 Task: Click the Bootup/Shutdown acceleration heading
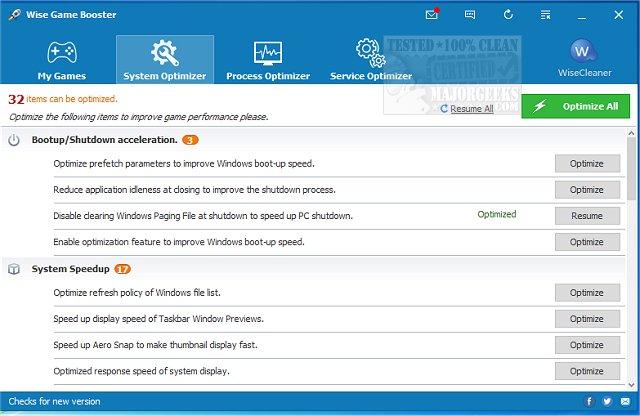point(104,140)
